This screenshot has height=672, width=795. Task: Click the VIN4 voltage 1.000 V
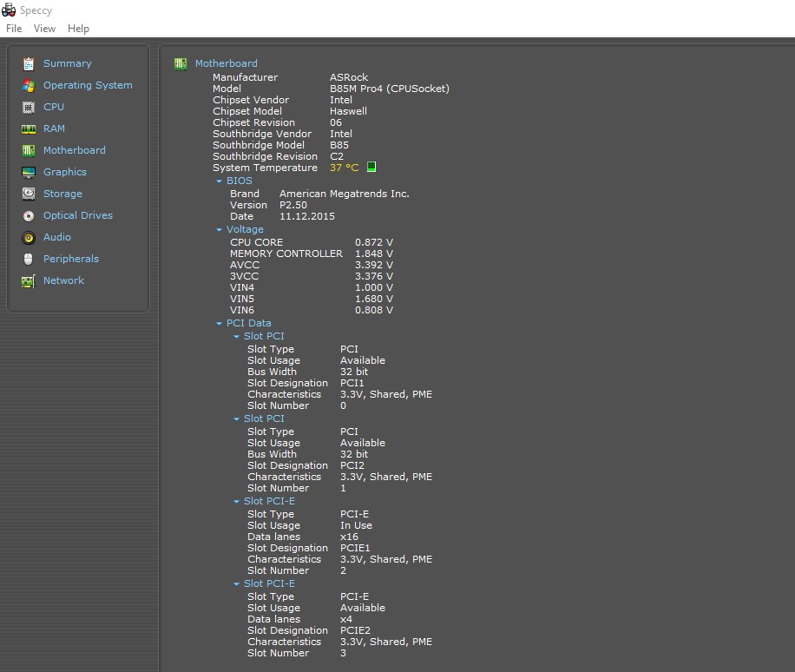click(374, 287)
